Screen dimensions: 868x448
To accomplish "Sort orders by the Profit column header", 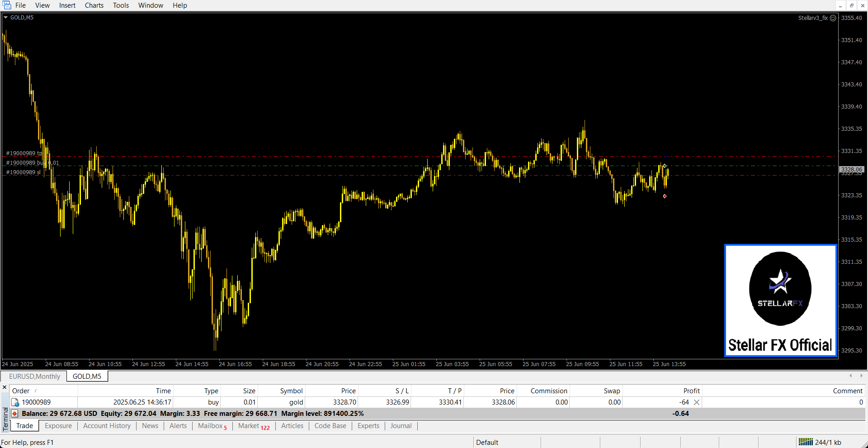I will coord(691,391).
